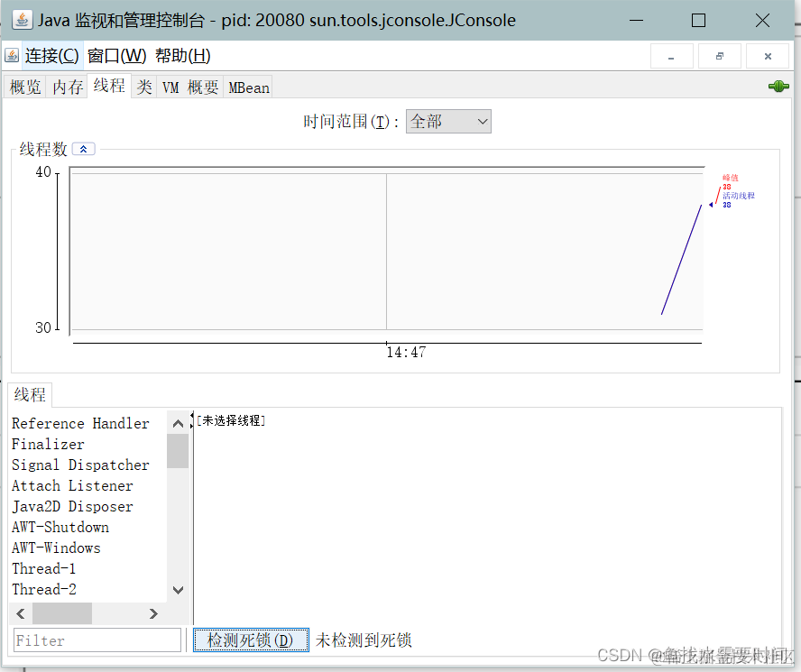
Task: Restore the inner connection window
Action: coord(719,56)
